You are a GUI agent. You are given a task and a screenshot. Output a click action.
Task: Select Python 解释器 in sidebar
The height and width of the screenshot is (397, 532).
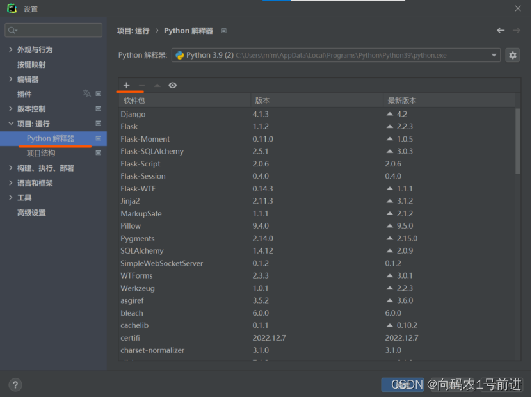(53, 138)
